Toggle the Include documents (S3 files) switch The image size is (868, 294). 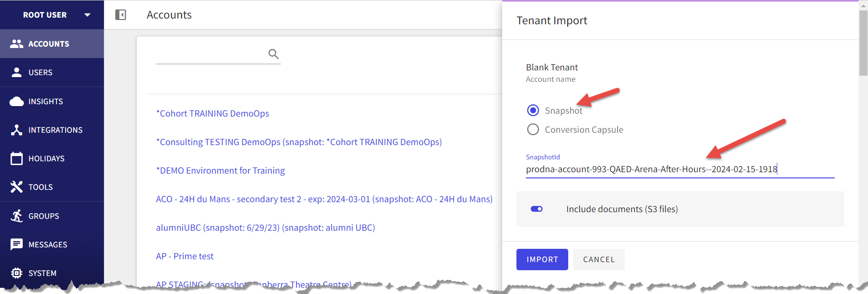(537, 209)
